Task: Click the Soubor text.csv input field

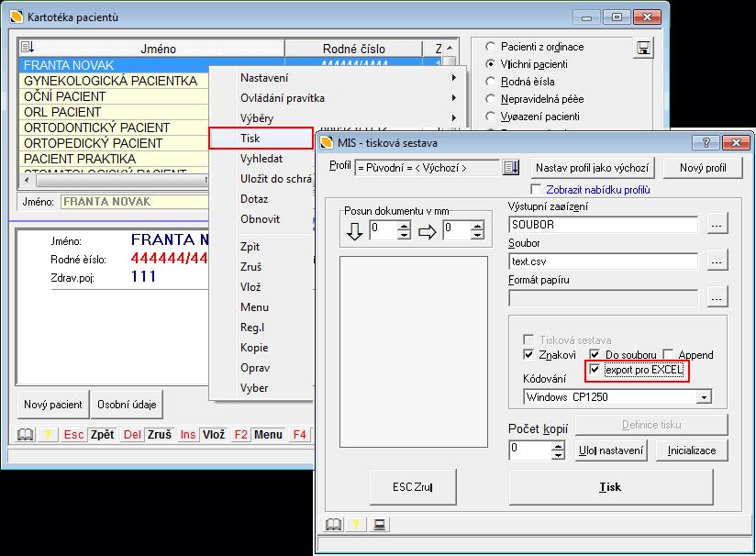Action: [x=603, y=261]
